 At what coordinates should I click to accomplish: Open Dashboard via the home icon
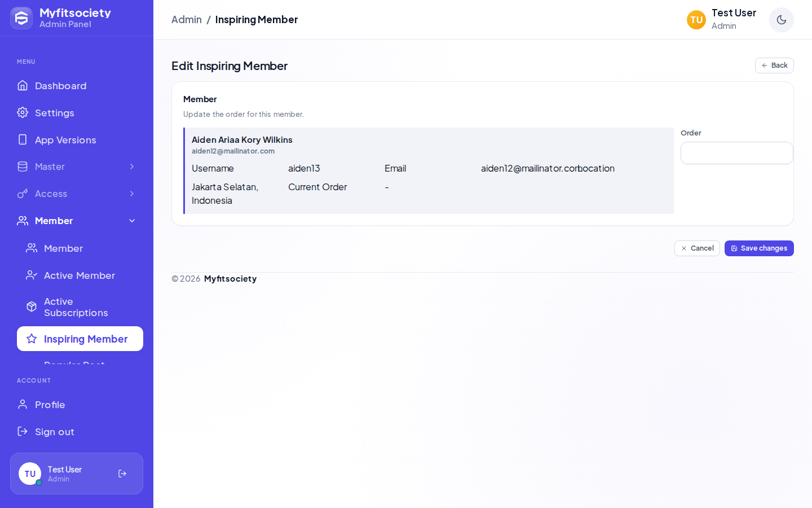coord(23,85)
